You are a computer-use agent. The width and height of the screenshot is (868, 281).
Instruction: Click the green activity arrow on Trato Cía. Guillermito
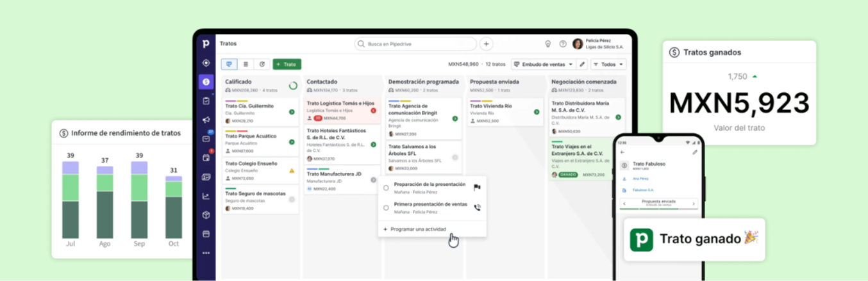[x=292, y=112]
